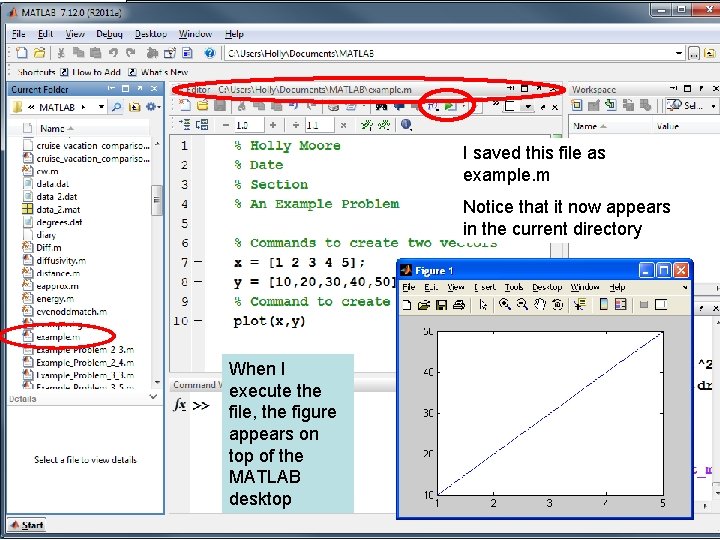Open the File menu in MATLAB
720x540 pixels.
click(x=18, y=34)
